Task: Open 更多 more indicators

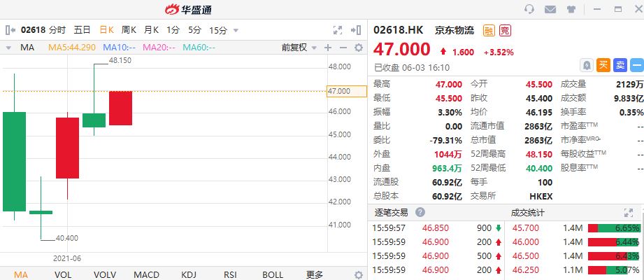Action: 315,274
